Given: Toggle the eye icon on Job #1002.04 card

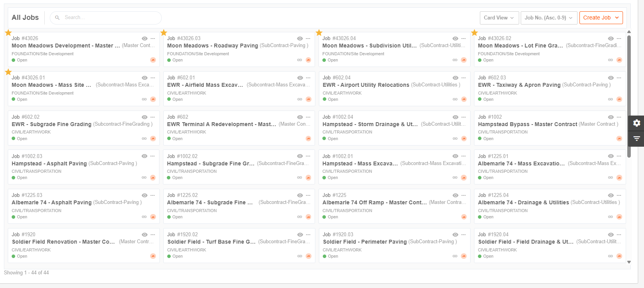Looking at the screenshot, I should click(455, 117).
